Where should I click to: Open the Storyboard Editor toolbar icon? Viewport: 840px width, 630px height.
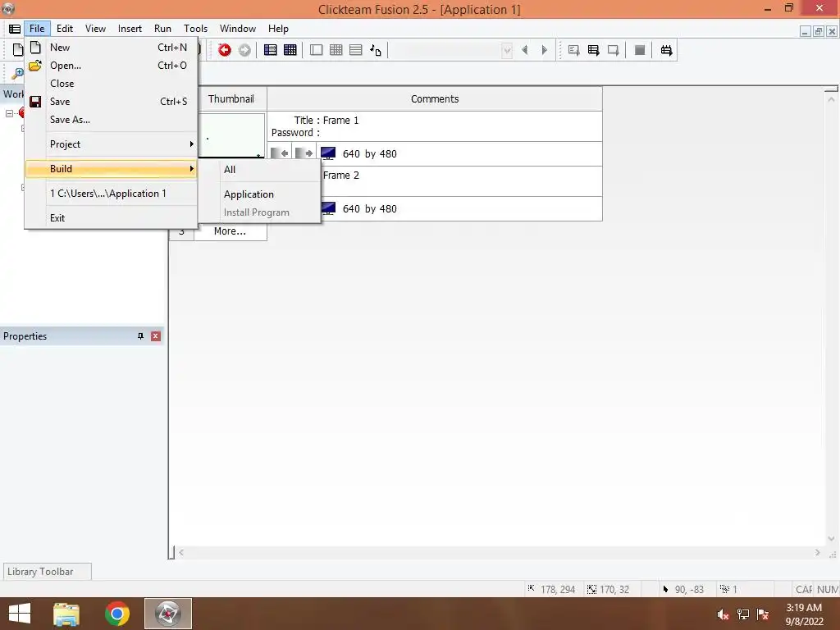(271, 50)
